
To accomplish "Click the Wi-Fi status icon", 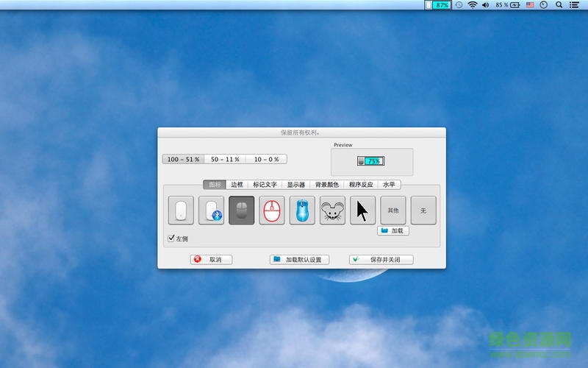I will pyautogui.click(x=473, y=5).
